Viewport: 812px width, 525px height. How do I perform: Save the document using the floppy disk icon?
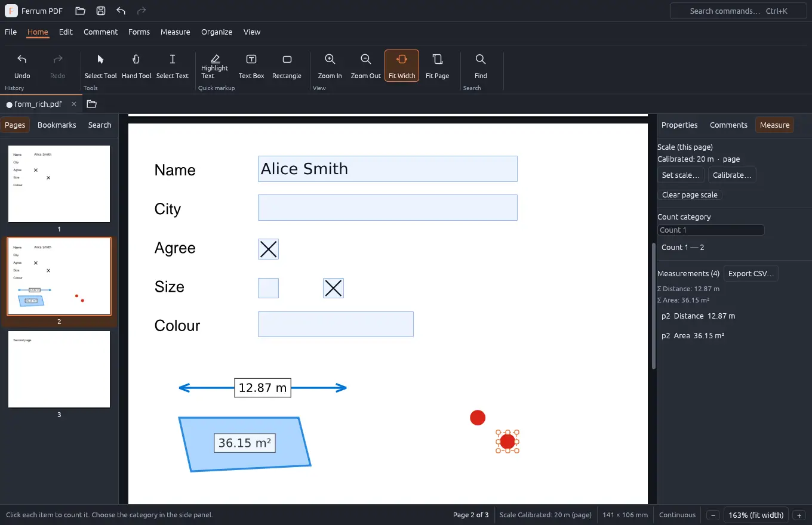tap(101, 11)
